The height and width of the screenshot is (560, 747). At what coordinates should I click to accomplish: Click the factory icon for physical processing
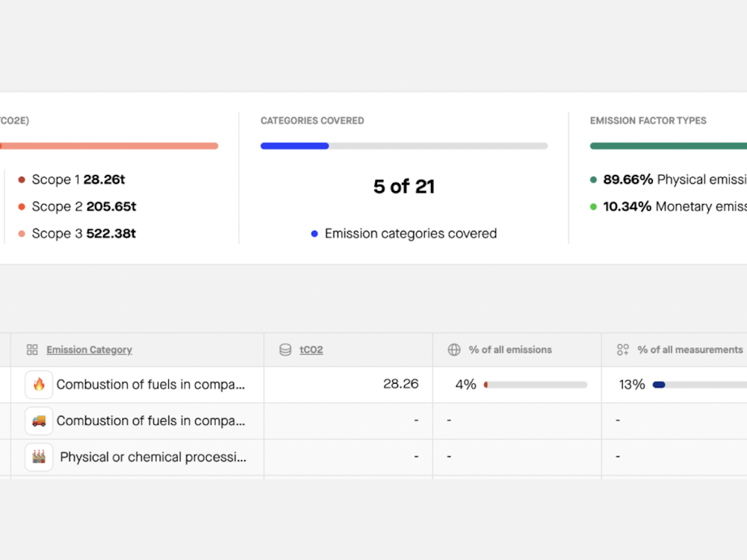click(39, 457)
